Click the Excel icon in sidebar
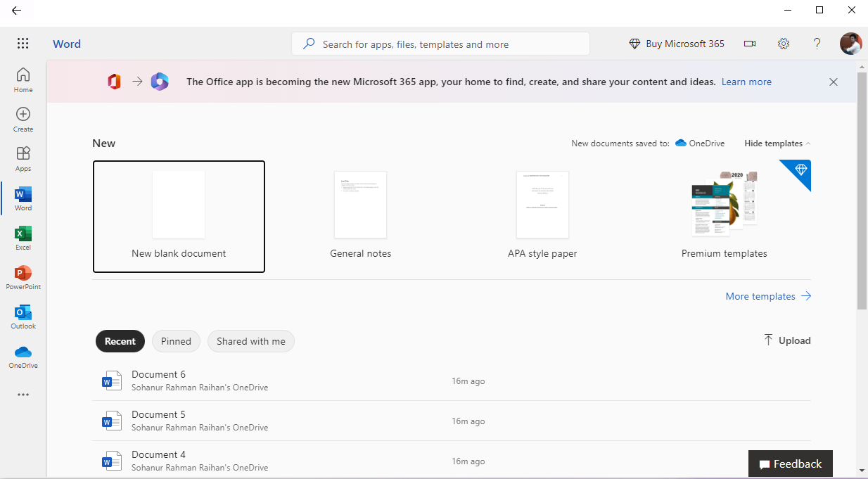The height and width of the screenshot is (479, 868). point(23,238)
